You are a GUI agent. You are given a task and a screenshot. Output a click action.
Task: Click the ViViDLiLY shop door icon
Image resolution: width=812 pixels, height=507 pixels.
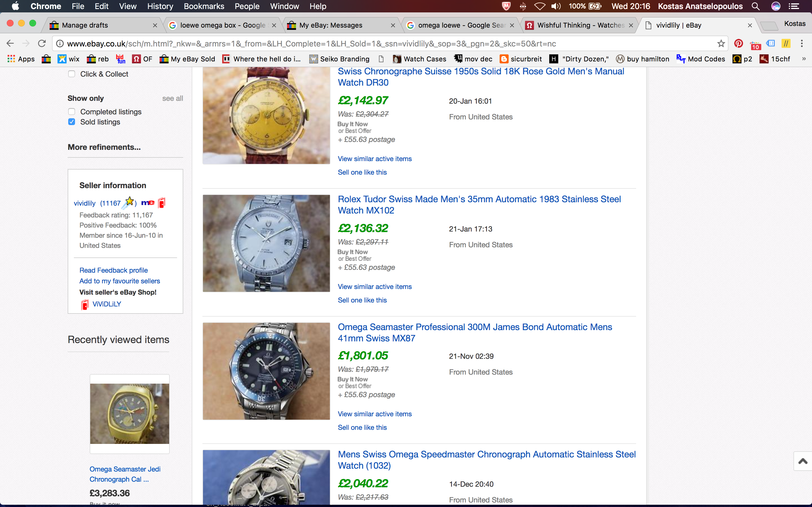[85, 304]
